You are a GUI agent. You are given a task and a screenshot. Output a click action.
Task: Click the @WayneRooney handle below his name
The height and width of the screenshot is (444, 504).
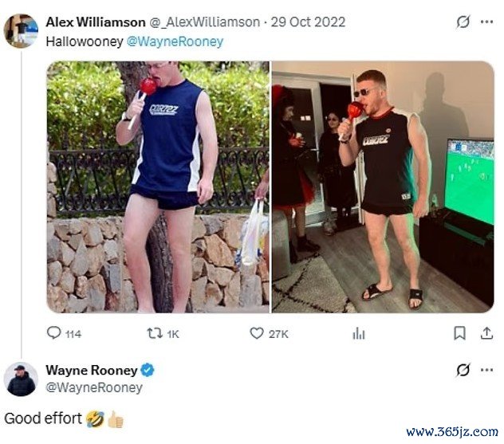tap(94, 387)
